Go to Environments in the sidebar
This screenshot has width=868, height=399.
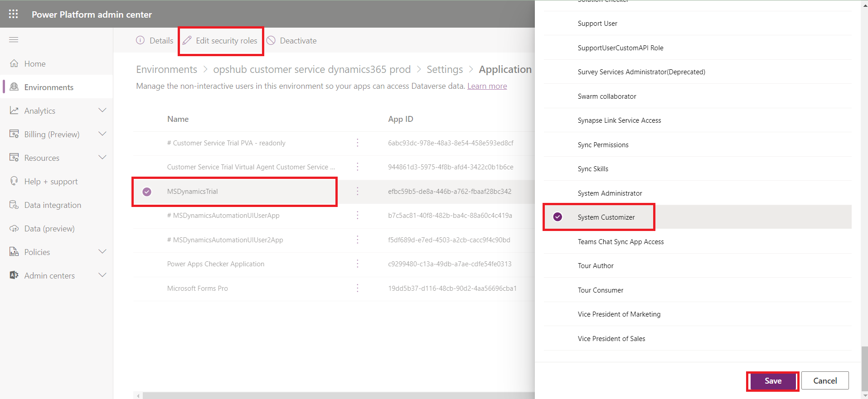[x=48, y=87]
